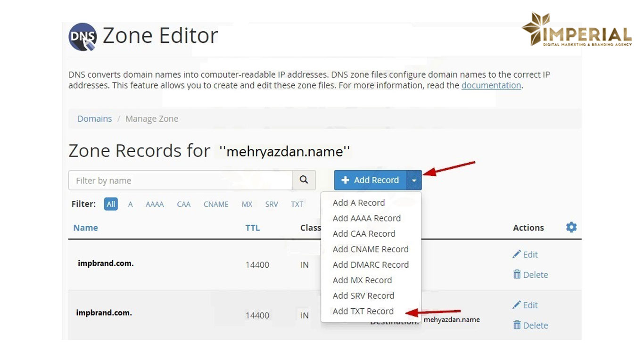
Task: Click the Filter by name field
Action: pyautogui.click(x=180, y=181)
